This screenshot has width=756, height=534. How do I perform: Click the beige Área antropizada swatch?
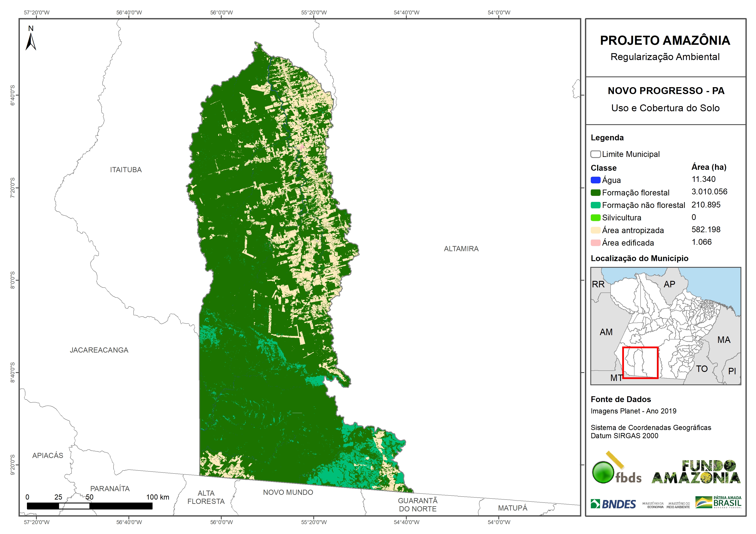click(595, 230)
